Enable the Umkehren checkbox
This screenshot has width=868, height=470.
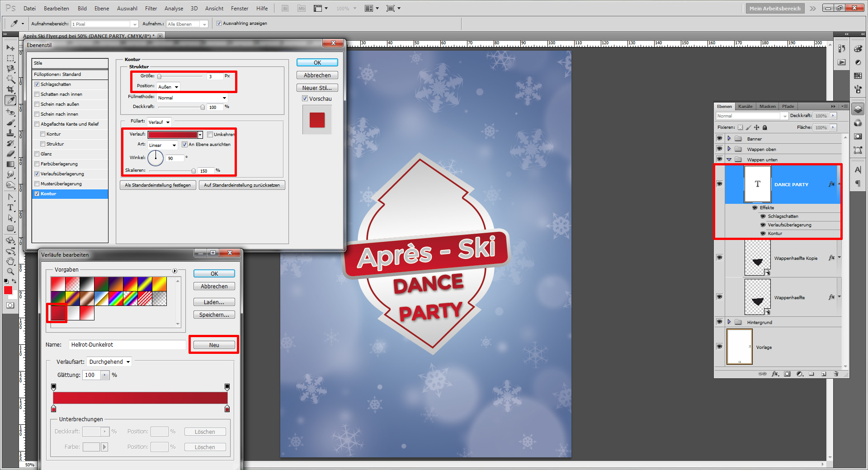[210, 134]
